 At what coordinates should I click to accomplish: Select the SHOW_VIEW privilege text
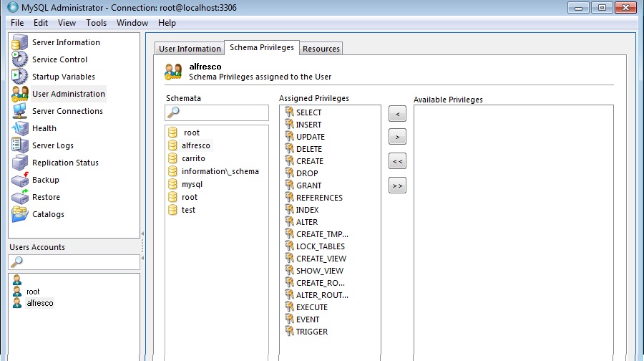pos(320,271)
